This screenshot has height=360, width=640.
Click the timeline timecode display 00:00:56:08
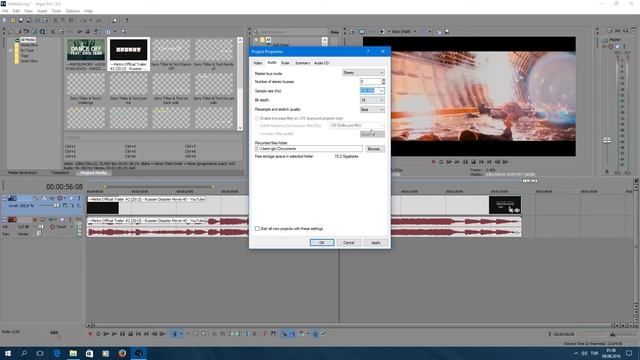pyautogui.click(x=64, y=187)
